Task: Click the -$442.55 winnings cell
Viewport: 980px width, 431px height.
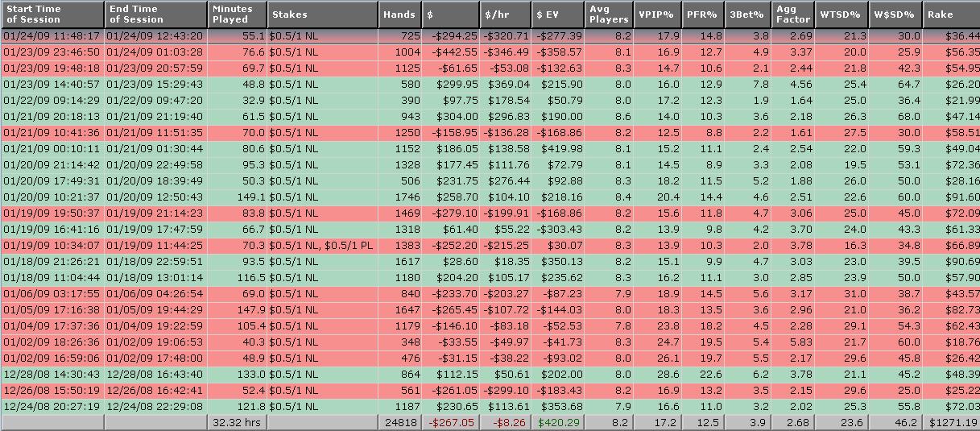Action: tap(451, 52)
